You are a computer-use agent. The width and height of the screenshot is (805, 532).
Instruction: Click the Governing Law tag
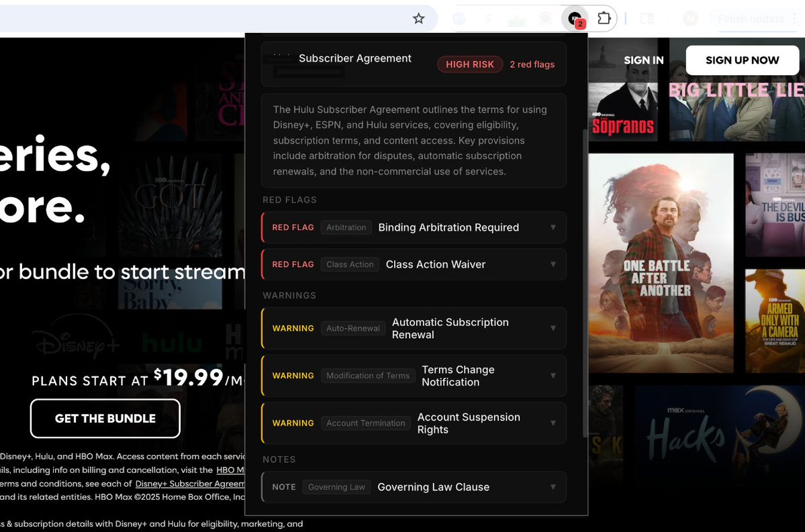[x=336, y=487]
